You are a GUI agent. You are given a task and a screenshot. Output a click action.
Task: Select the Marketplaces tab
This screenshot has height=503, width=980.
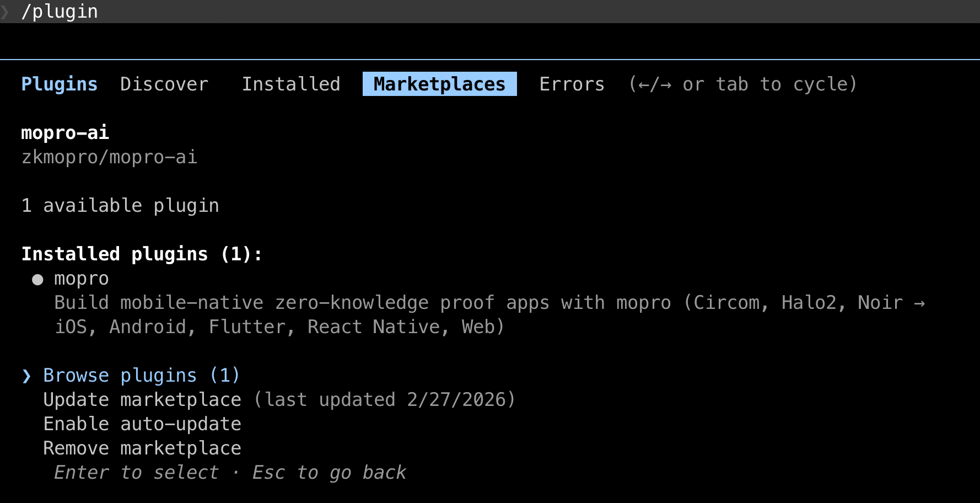pos(438,84)
